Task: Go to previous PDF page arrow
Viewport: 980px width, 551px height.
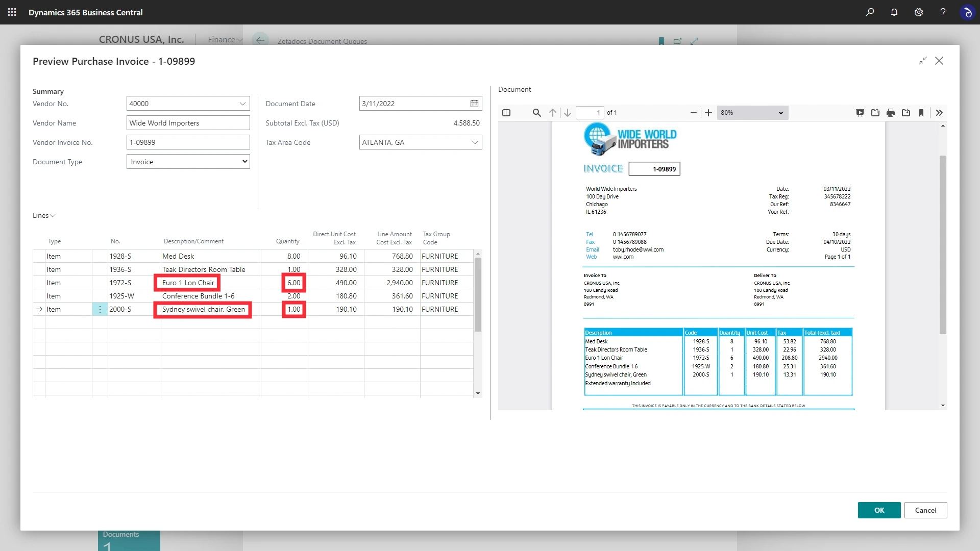Action: tap(553, 113)
